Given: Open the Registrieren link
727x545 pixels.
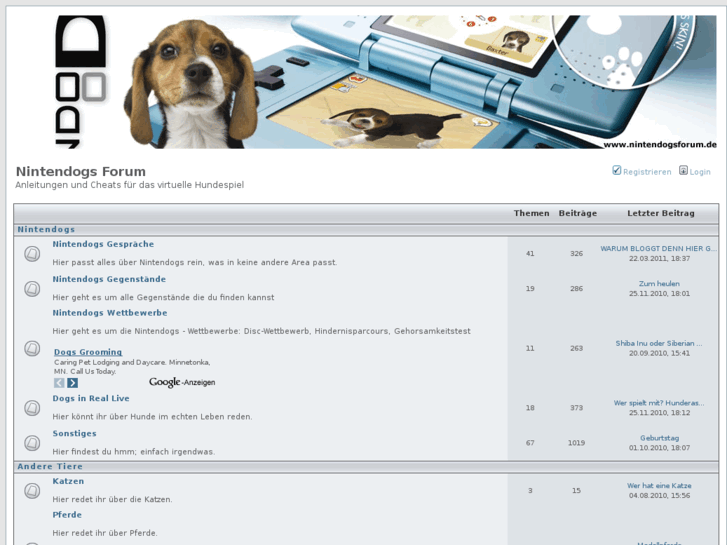Looking at the screenshot, I should point(647,172).
